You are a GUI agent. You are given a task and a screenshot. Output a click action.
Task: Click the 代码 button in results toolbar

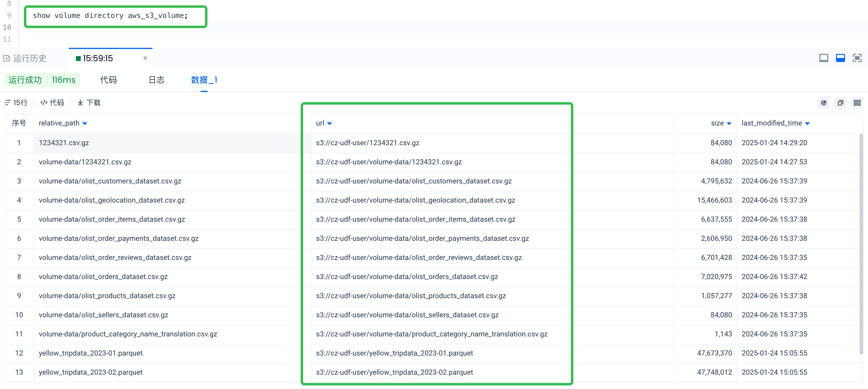[52, 102]
